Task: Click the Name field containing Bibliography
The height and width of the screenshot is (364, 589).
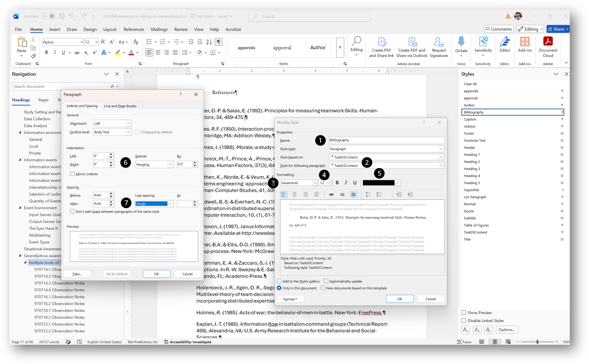Action: point(386,140)
